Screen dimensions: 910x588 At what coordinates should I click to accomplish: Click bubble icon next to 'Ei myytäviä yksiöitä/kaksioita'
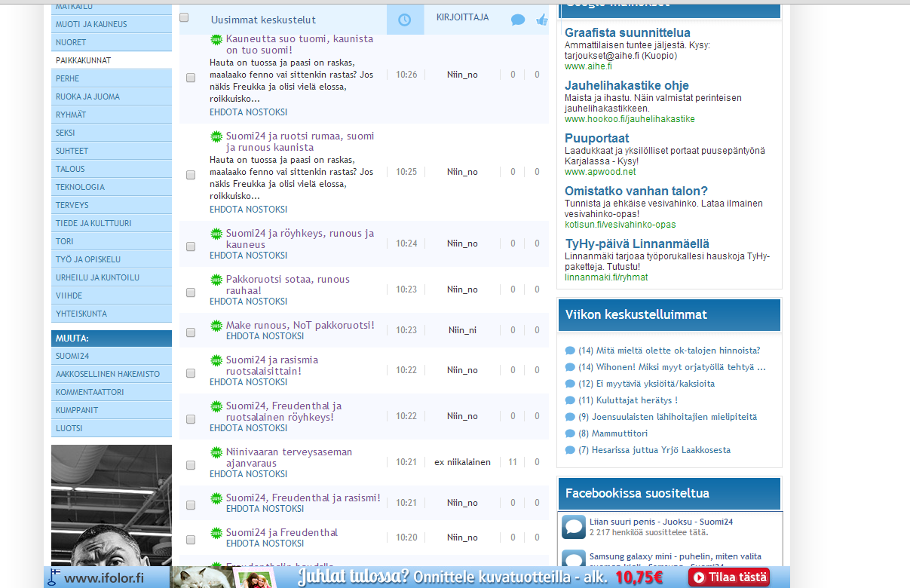[x=570, y=384]
